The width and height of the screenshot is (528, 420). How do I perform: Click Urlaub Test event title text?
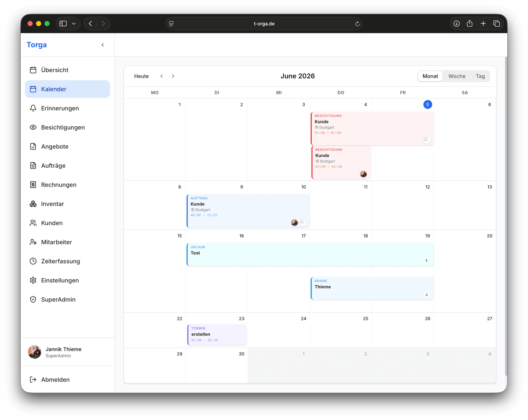click(x=195, y=253)
